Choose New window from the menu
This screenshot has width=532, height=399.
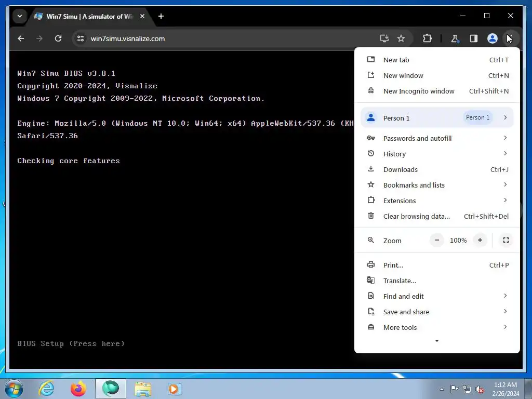click(x=437, y=75)
